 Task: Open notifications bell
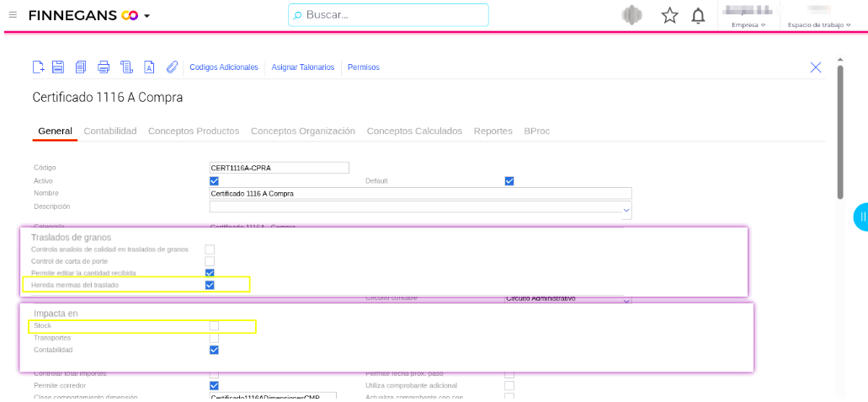point(699,15)
